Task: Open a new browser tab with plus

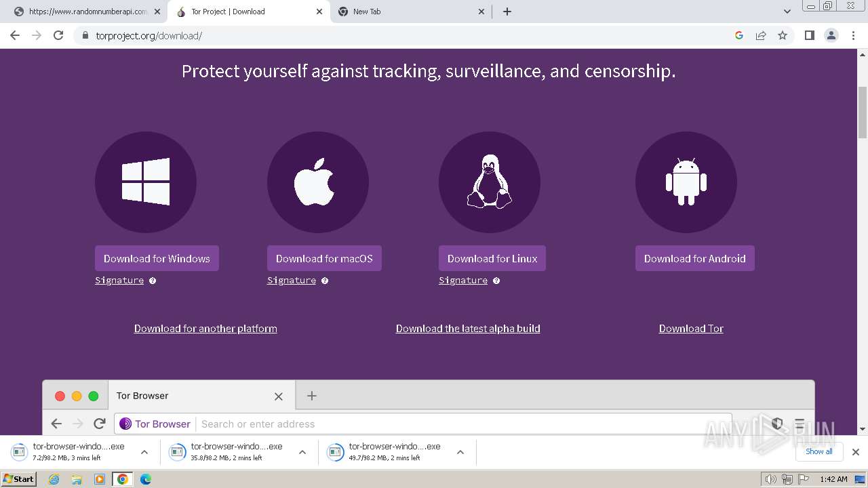Action: 507,12
